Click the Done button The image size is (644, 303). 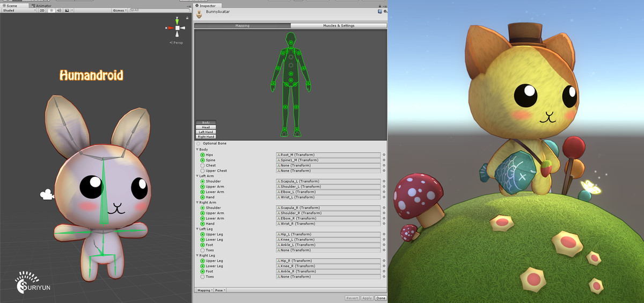[380, 298]
